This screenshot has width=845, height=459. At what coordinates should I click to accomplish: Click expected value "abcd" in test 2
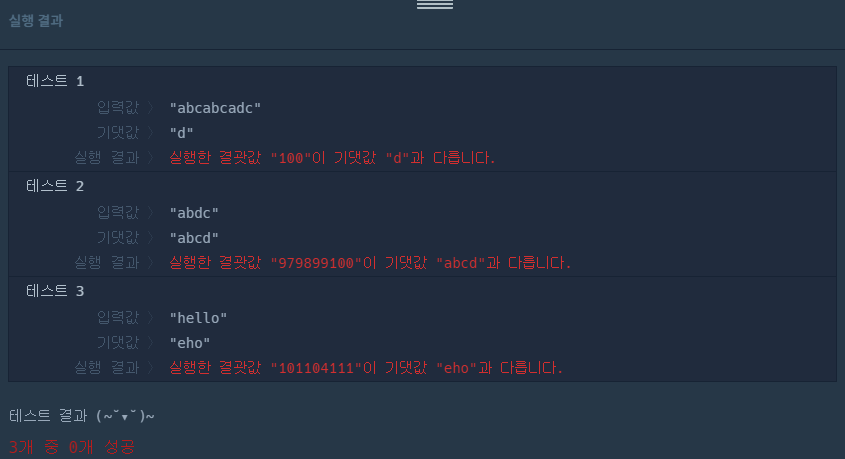point(194,238)
